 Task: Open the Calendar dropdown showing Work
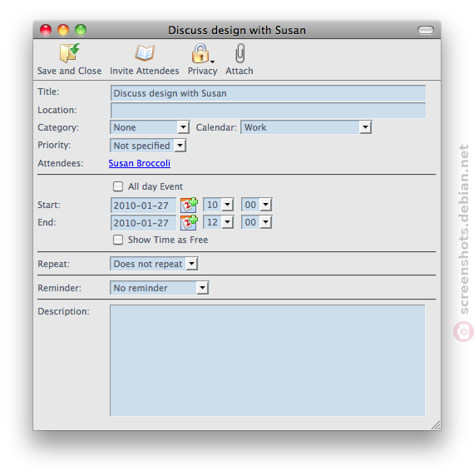(x=306, y=127)
